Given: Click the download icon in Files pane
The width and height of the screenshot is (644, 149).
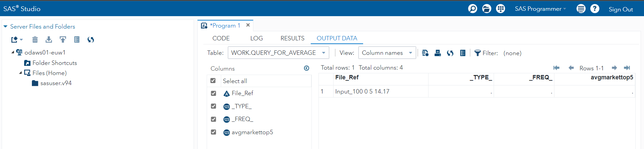Looking at the screenshot, I should click(49, 40).
